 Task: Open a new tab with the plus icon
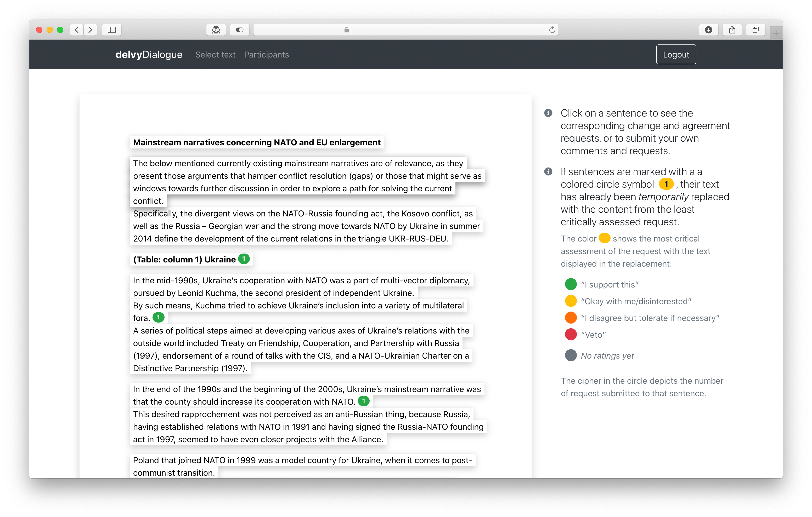[776, 32]
